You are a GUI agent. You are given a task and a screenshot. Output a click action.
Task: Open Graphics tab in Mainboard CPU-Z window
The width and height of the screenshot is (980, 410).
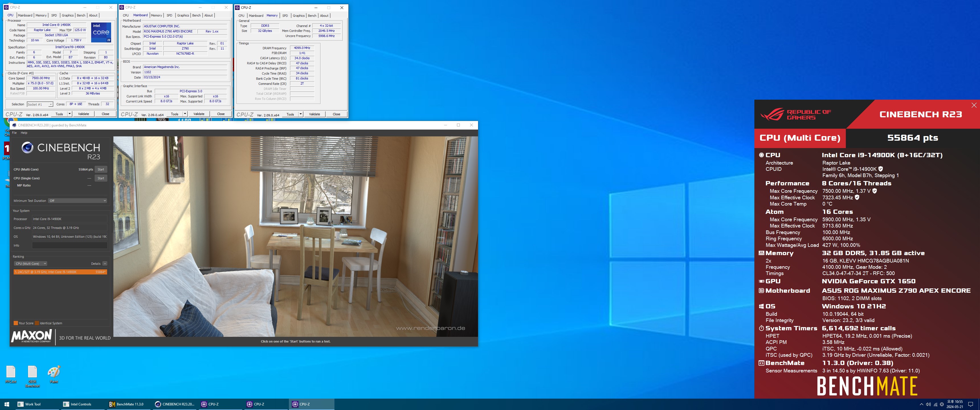pos(183,15)
